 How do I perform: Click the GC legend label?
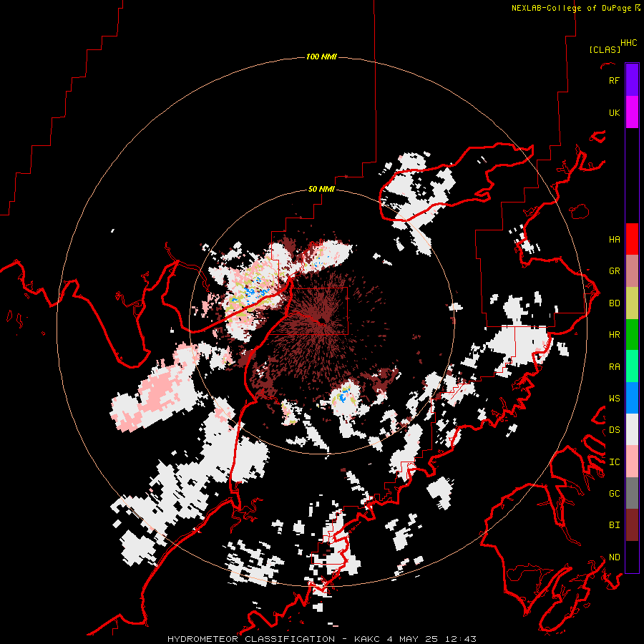[614, 494]
